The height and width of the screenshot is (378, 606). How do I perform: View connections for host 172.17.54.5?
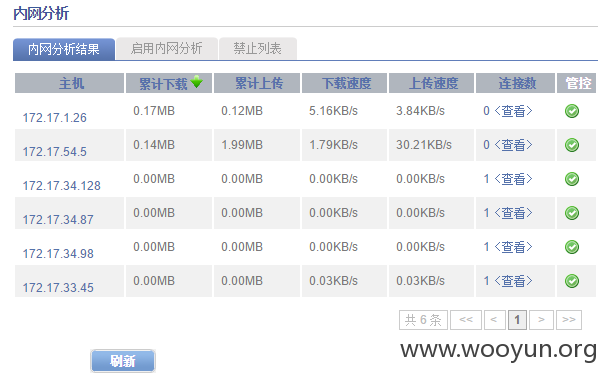point(513,145)
